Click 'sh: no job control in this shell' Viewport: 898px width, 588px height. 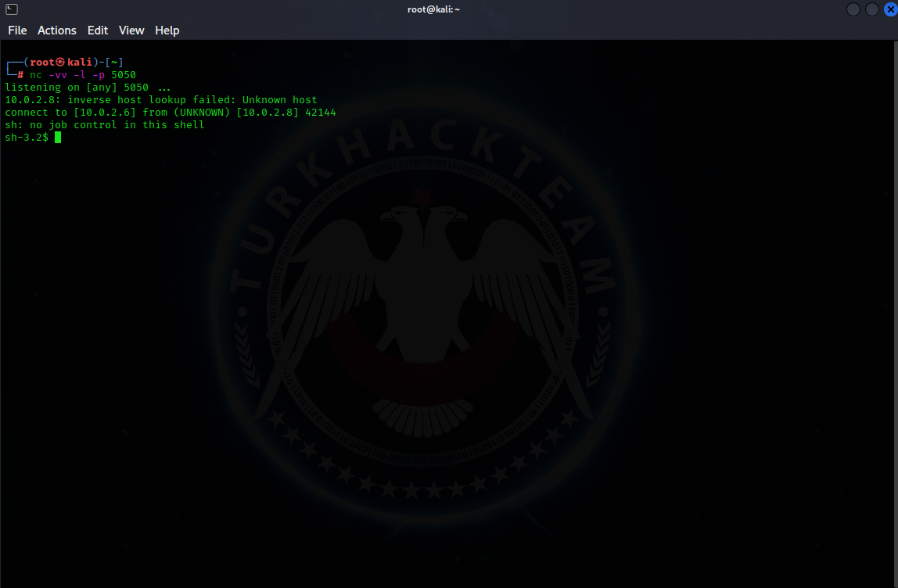tap(104, 125)
